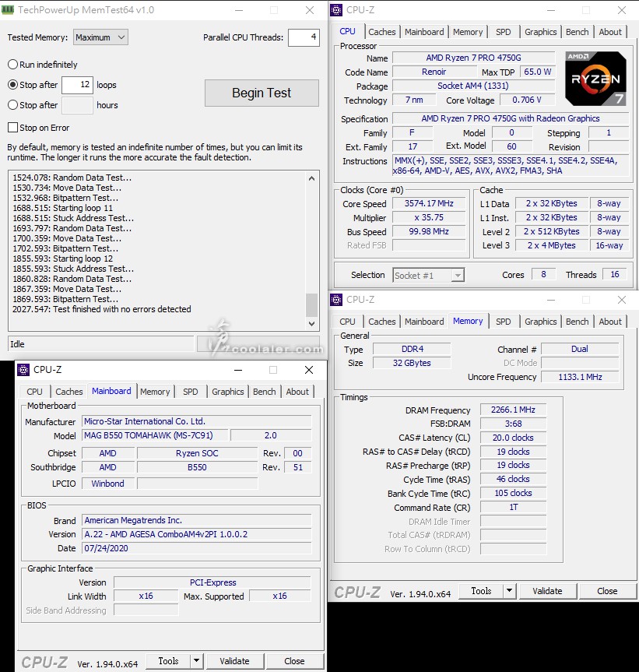The image size is (639, 672).
Task: Click the Multiplier value 'x 35.75'
Action: coord(429,218)
